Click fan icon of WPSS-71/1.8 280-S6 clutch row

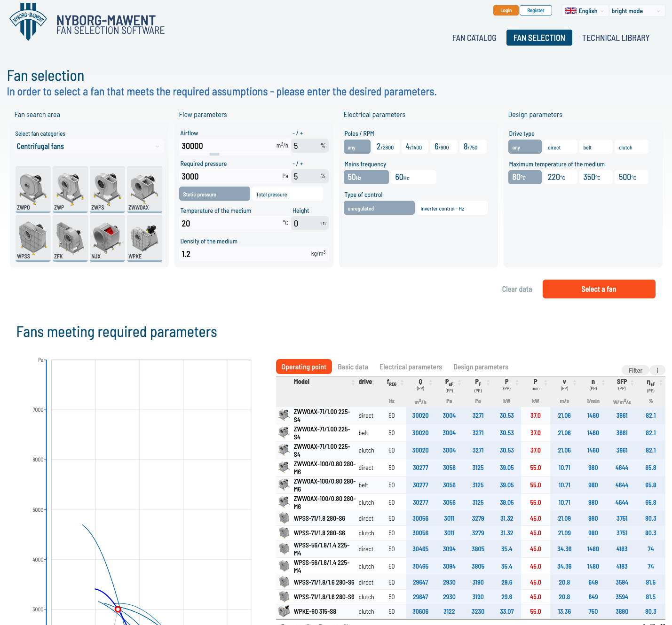[x=284, y=532]
